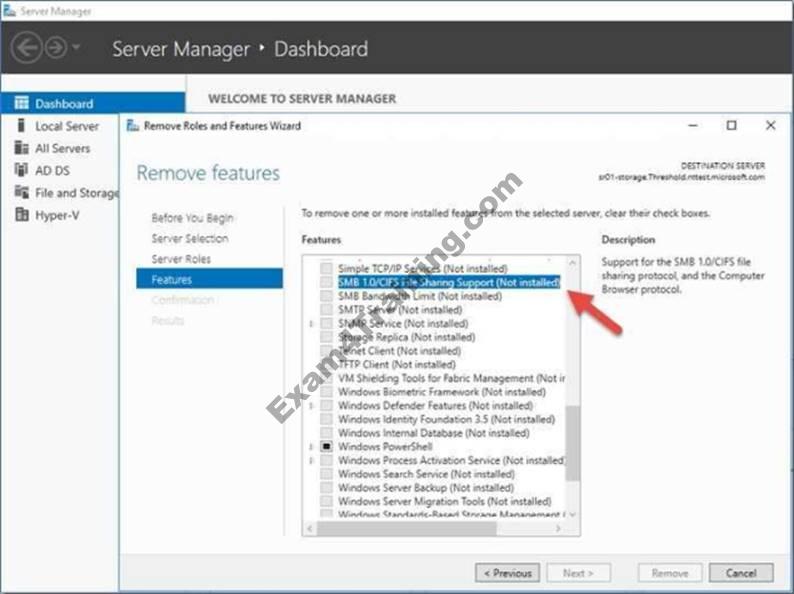Viewport: 794px width, 594px height.
Task: Click the back navigation arrow icon
Action: click(27, 48)
